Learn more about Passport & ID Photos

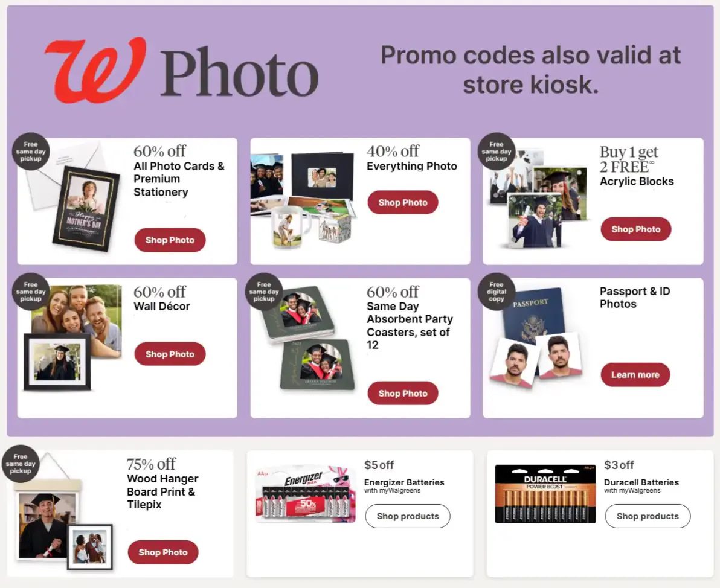635,374
